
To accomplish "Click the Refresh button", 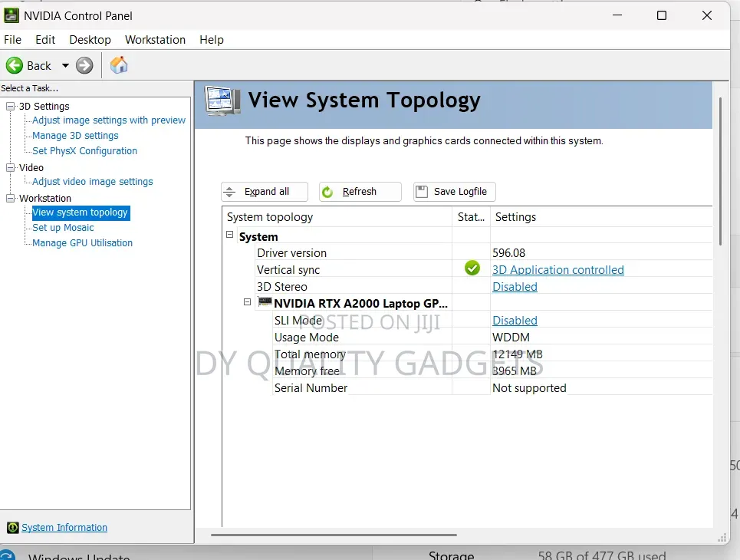I will (360, 192).
